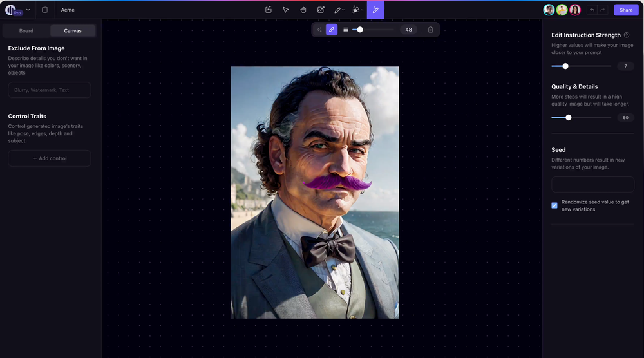Click the Seed input field
The height and width of the screenshot is (358, 644).
click(x=592, y=184)
